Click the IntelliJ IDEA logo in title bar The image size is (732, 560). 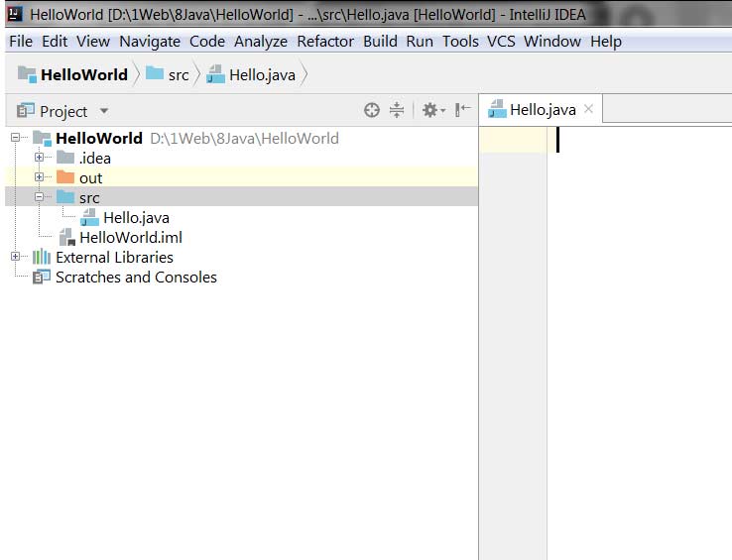point(15,14)
